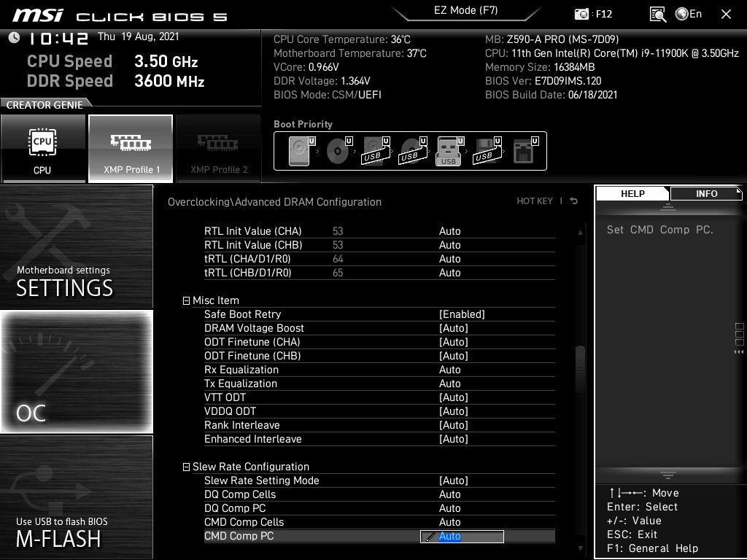Collapse the Slew Rate Configuration section

coord(186,467)
